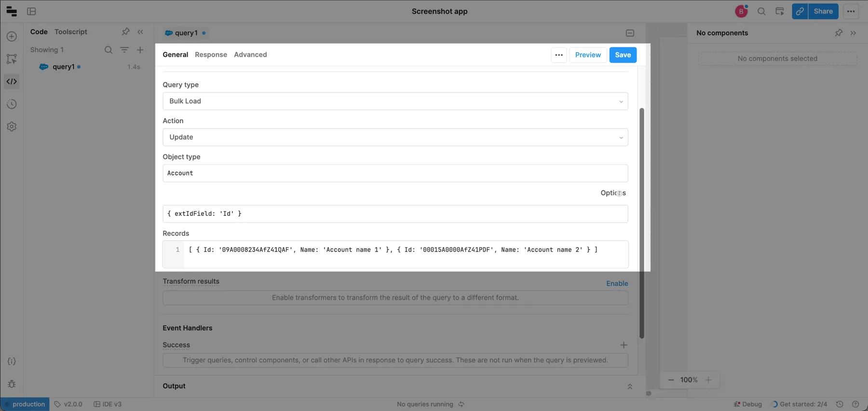Click the No queries running status

425,404
